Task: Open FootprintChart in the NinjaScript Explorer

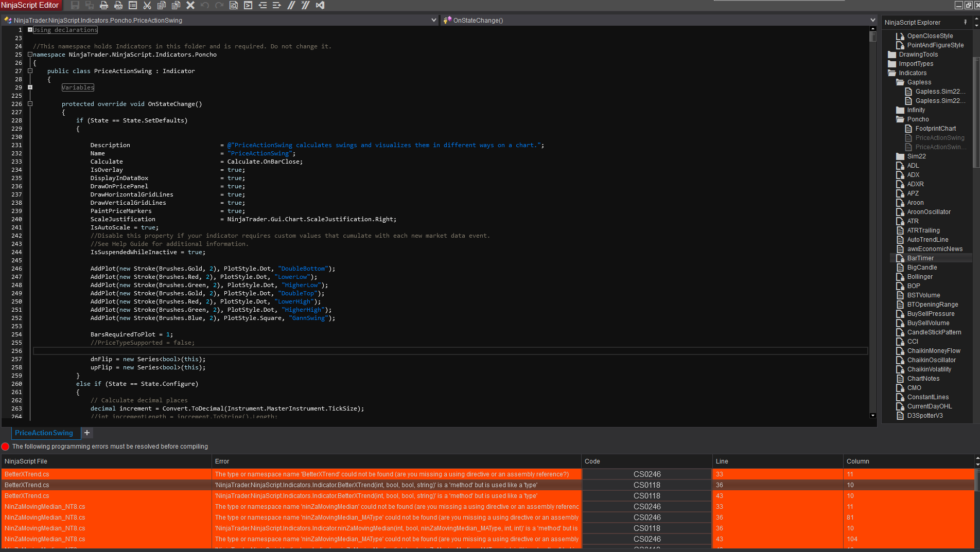Action: pyautogui.click(x=935, y=129)
